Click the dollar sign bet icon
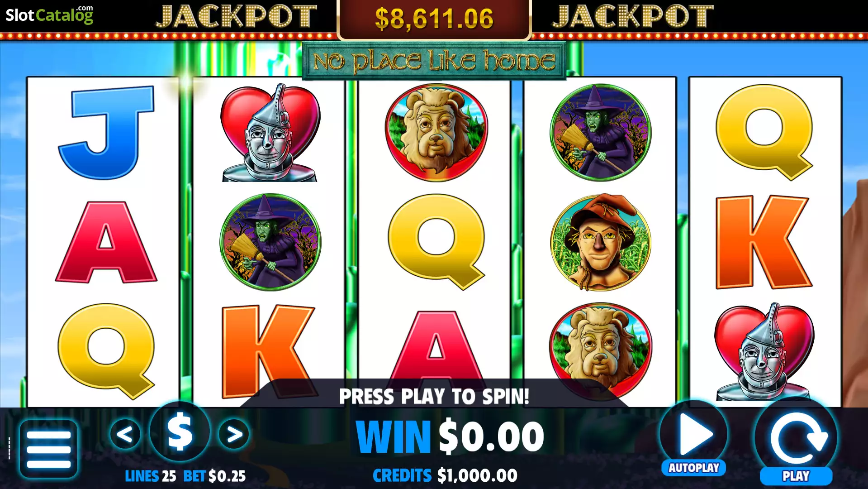The height and width of the screenshot is (489, 868). pyautogui.click(x=180, y=431)
